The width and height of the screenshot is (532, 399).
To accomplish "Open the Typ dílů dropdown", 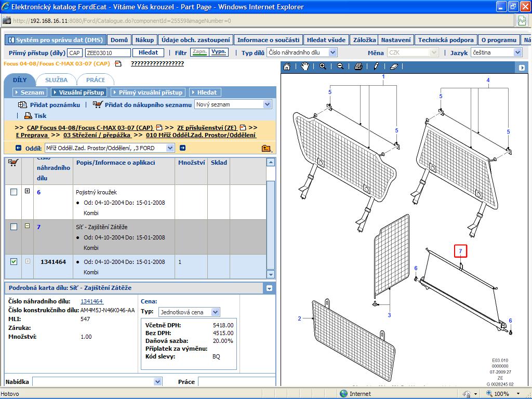I will click(x=332, y=52).
